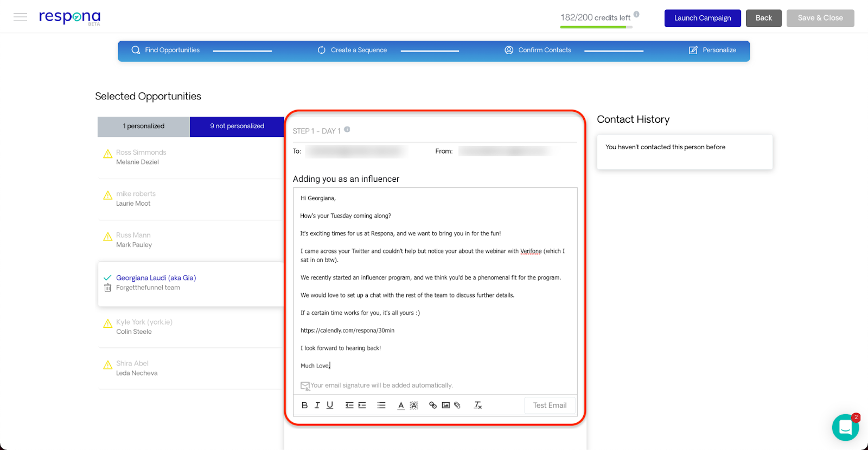Click the 'I look forward to hearing back!' line
The image size is (868, 450).
pos(341,348)
